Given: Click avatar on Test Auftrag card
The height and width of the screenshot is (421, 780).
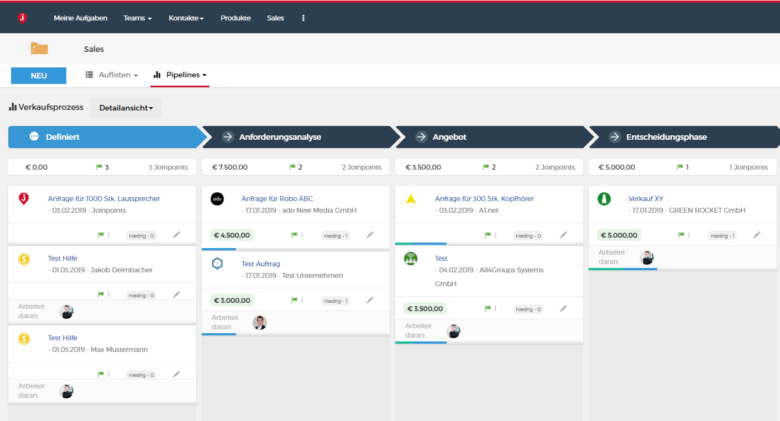Looking at the screenshot, I should [x=260, y=322].
